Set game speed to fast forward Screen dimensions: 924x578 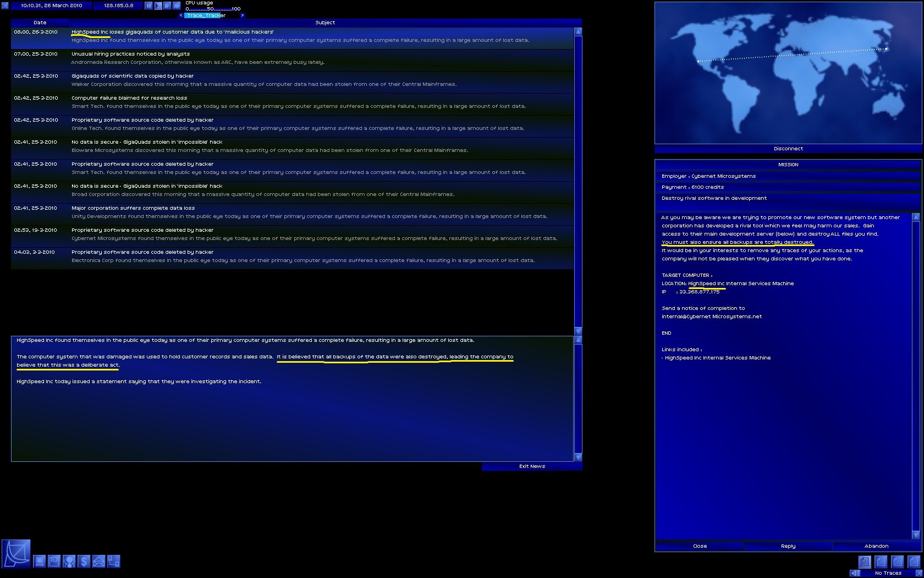click(167, 6)
